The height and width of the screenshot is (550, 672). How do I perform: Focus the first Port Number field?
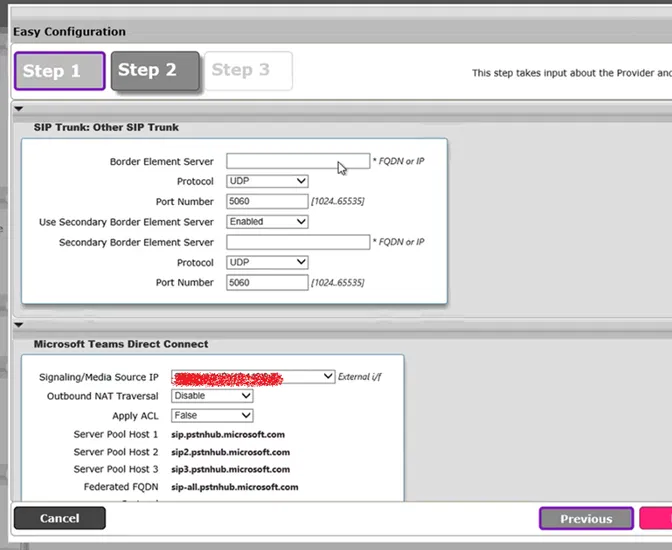pyautogui.click(x=267, y=201)
